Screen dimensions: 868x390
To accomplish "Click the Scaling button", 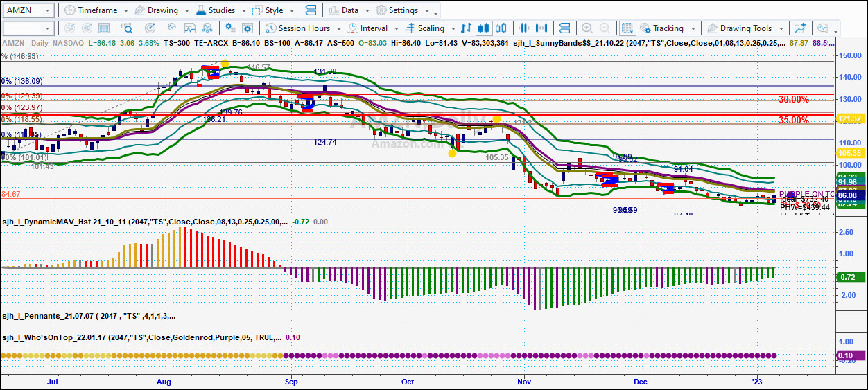I will (424, 28).
